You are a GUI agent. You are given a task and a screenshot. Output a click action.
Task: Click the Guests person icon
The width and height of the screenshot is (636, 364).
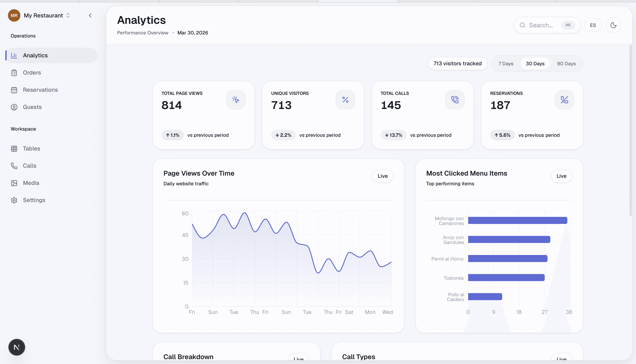coord(14,107)
